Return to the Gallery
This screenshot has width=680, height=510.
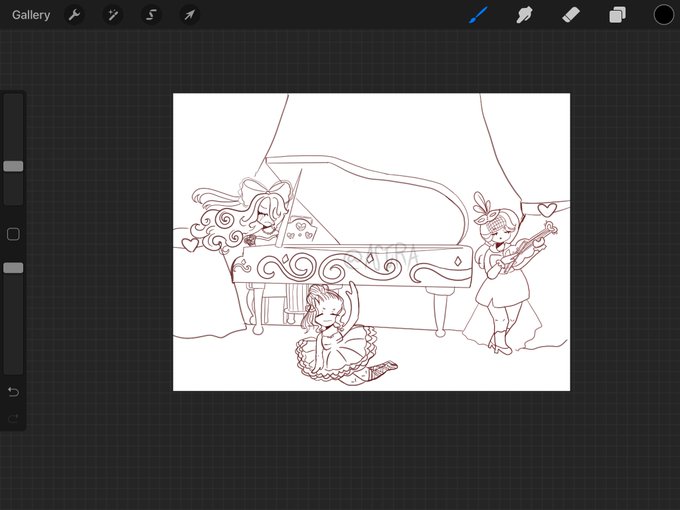pyautogui.click(x=31, y=15)
